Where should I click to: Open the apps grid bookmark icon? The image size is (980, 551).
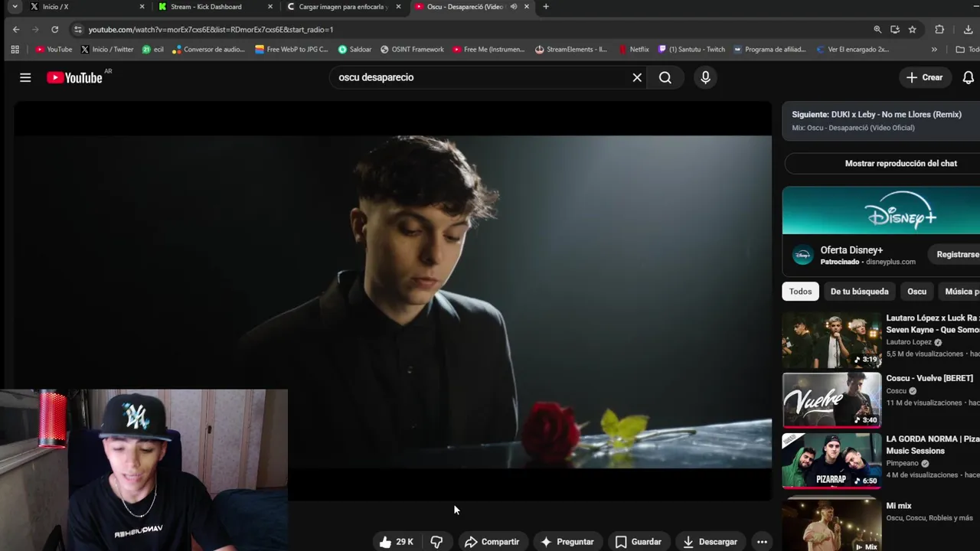click(x=15, y=49)
